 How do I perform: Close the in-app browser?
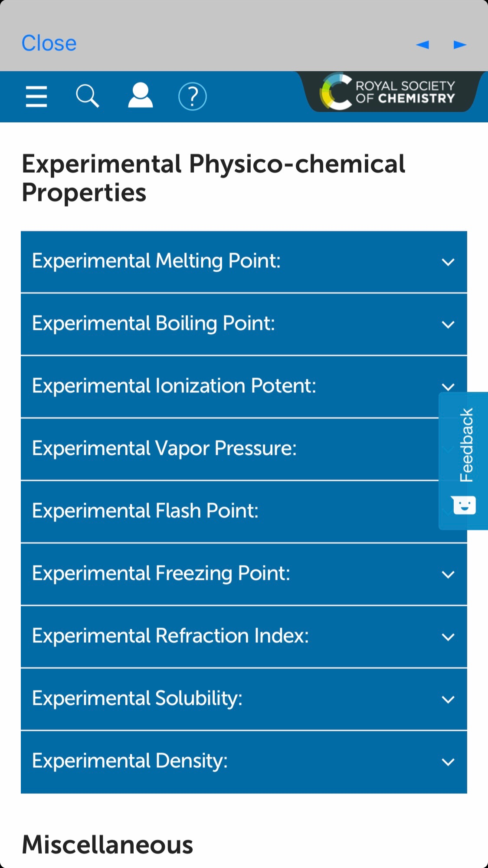click(49, 43)
